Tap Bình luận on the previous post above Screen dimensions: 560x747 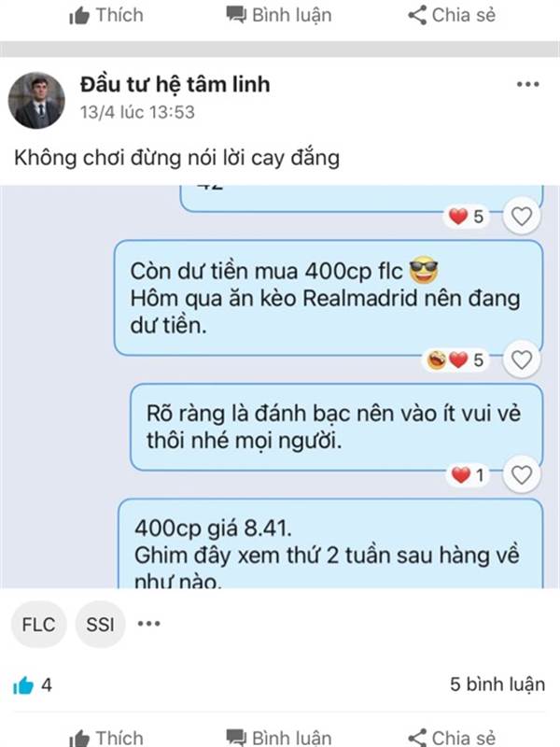278,15
